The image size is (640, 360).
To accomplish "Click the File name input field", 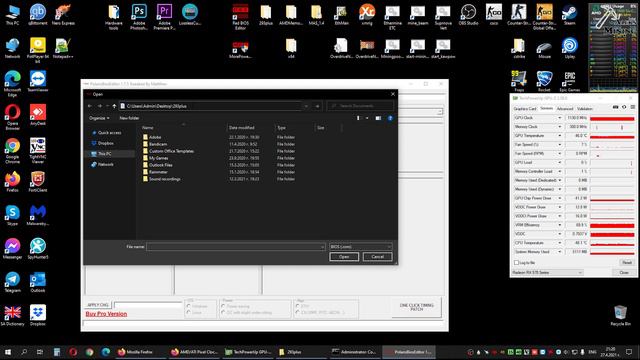I will (x=236, y=247).
